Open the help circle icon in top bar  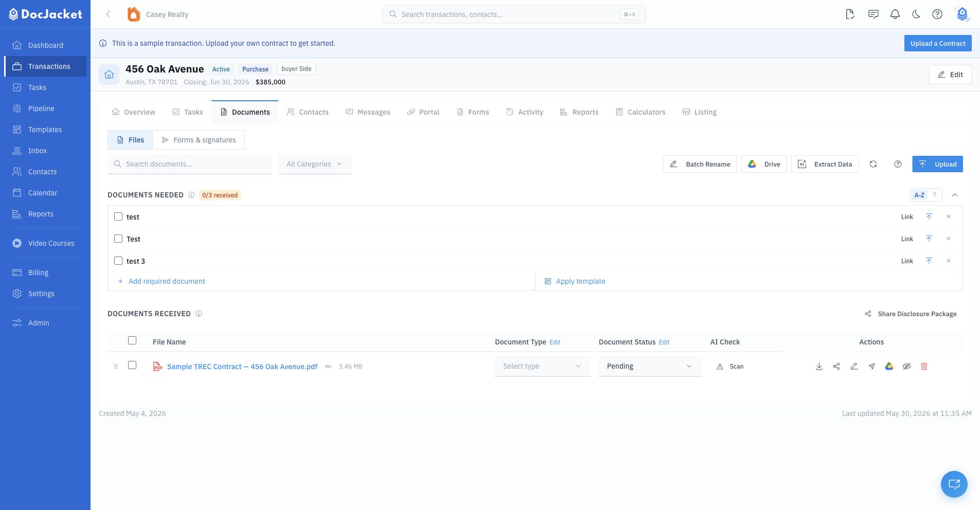click(937, 14)
